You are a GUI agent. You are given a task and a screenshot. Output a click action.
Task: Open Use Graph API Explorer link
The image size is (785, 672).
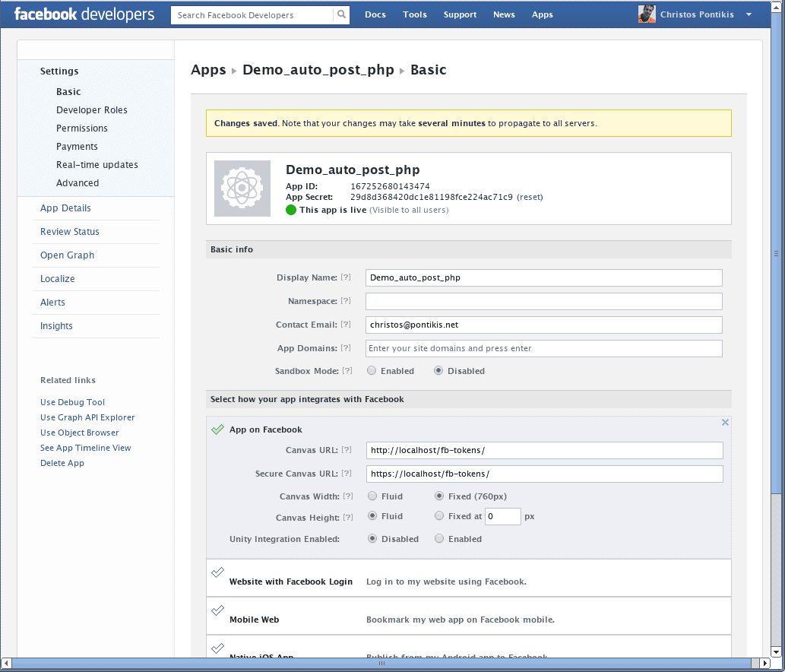tap(87, 417)
